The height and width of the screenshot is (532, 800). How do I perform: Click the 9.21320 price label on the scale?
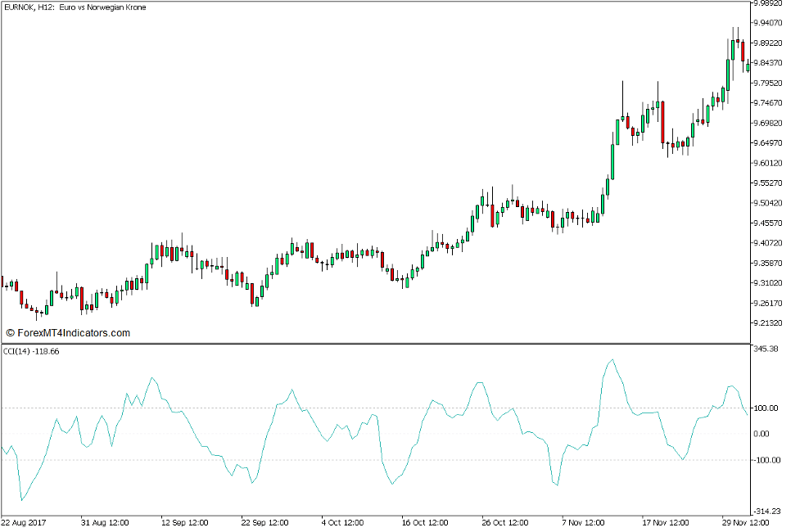pyautogui.click(x=766, y=322)
